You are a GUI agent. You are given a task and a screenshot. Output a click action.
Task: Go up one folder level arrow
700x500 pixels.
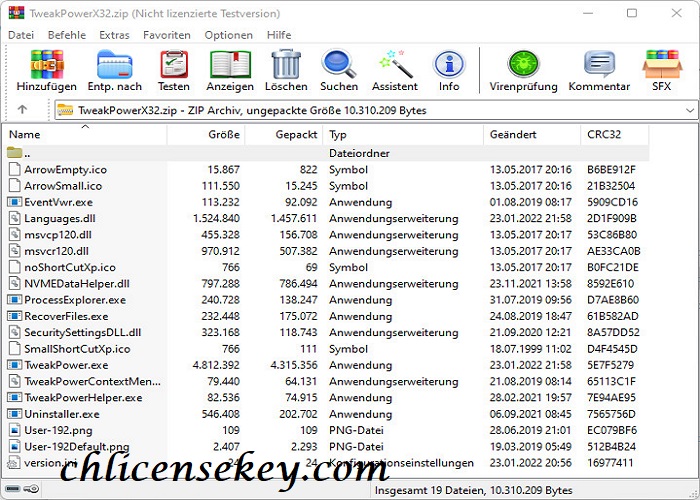[22, 109]
